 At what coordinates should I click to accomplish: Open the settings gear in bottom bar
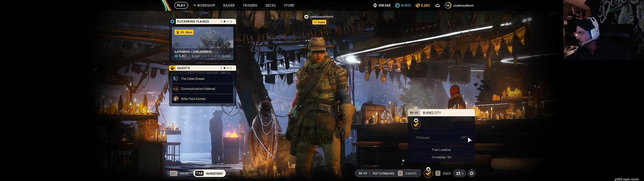coord(472,173)
